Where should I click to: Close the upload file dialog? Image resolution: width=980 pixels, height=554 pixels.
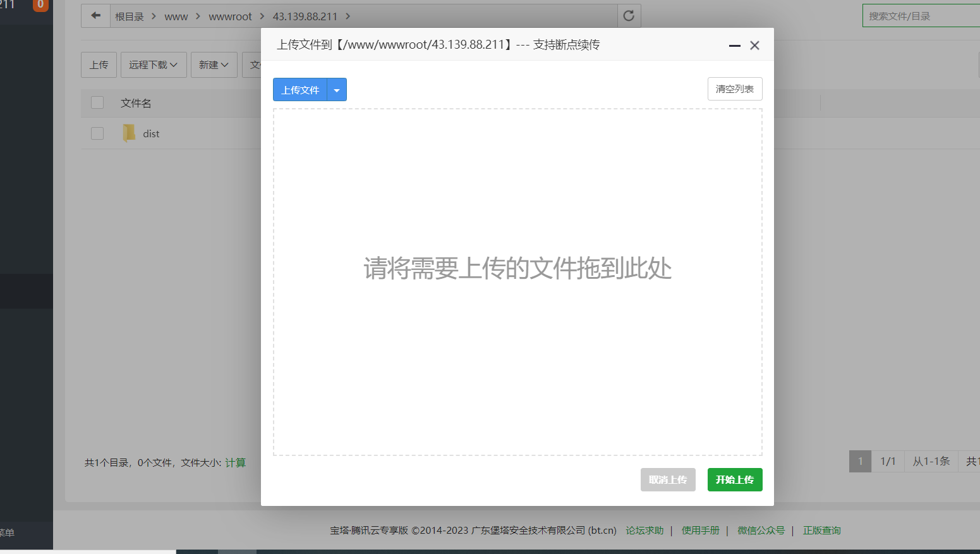point(754,46)
